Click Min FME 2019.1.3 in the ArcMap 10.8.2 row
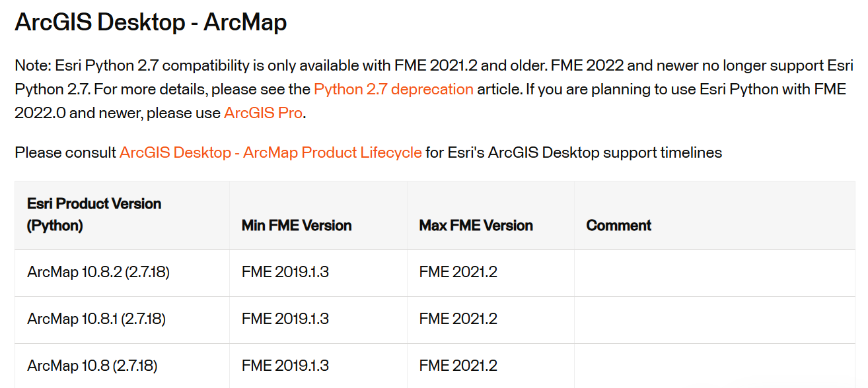Viewport: 868px width, 388px height. pos(285,272)
